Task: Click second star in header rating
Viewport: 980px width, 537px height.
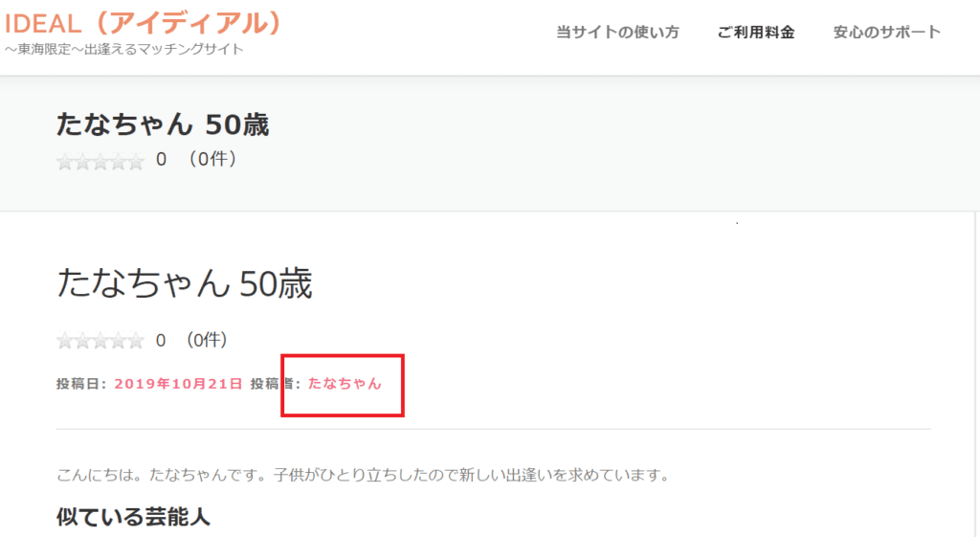Action: coord(82,162)
